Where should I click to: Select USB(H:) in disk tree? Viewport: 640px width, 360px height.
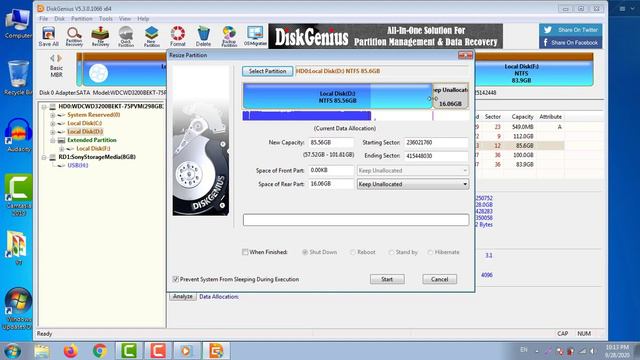tap(78, 165)
